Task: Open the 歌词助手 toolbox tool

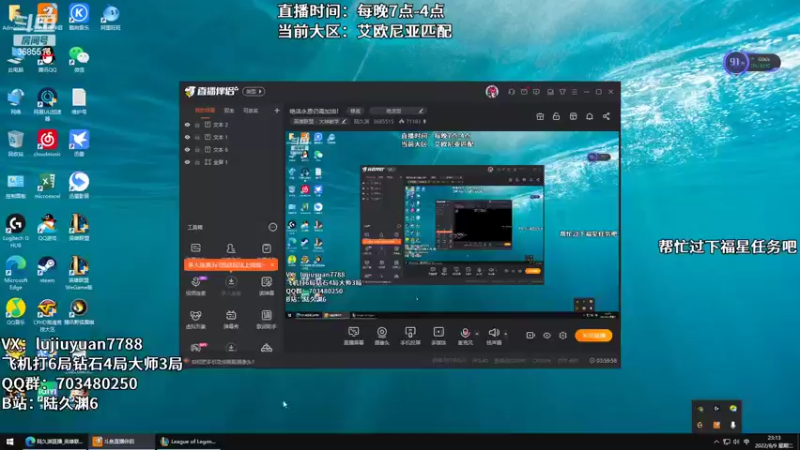Action: (266, 319)
